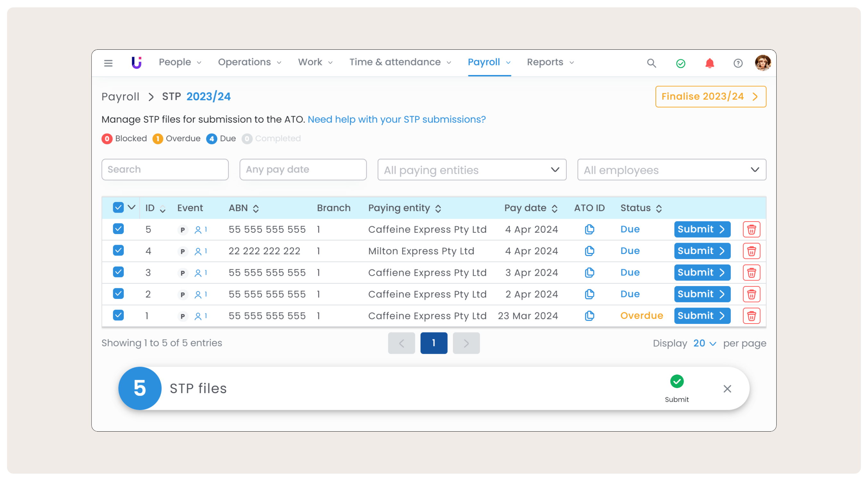868x481 pixels.
Task: Click the Any pay date field
Action: pos(303,170)
